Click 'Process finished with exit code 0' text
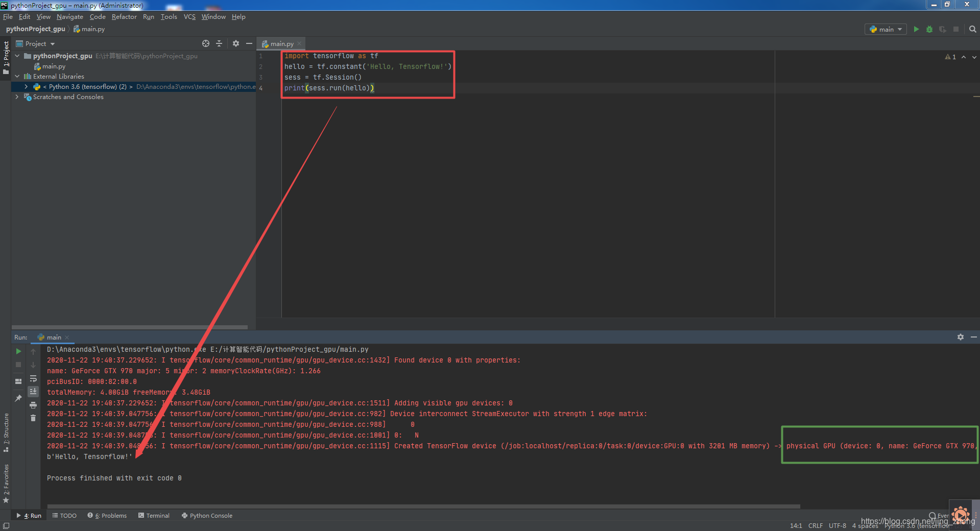The height and width of the screenshot is (531, 980). (114, 478)
